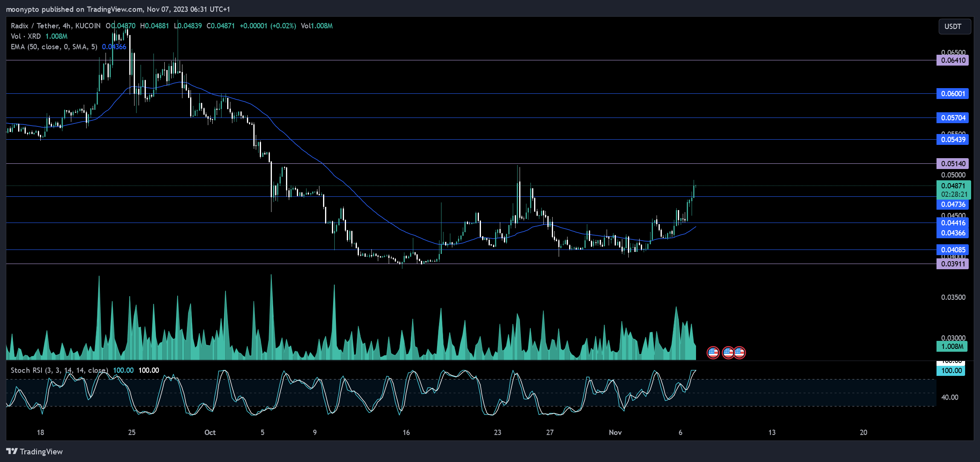The width and height of the screenshot is (980, 462).
Task: Click the 0.05439 price level label
Action: 953,140
